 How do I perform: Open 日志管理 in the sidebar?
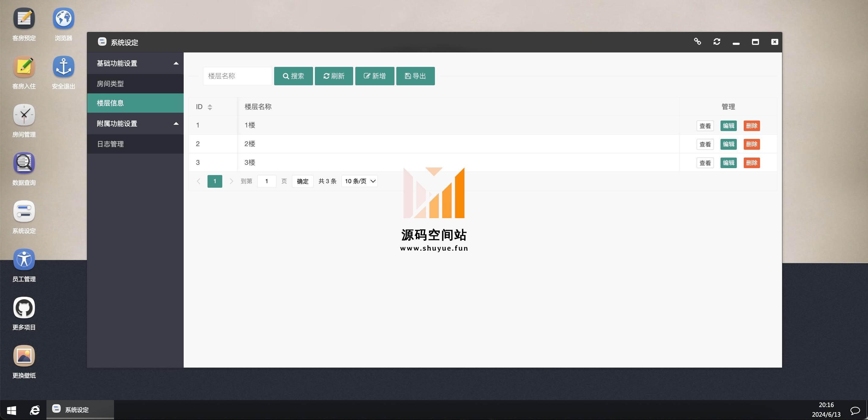[135, 144]
